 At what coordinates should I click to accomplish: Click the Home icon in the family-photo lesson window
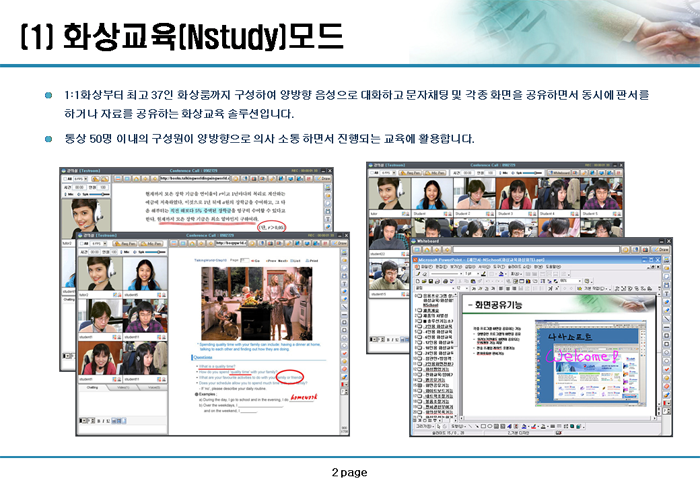(x=192, y=243)
